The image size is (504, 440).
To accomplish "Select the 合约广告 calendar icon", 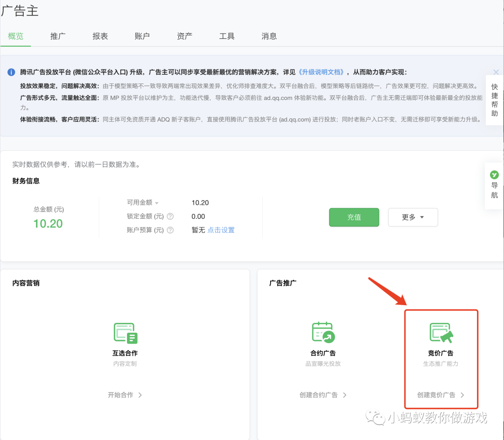I will tap(323, 332).
